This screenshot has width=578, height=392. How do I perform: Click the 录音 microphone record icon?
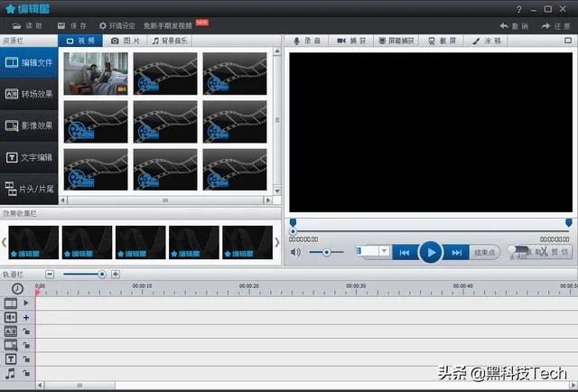point(298,42)
